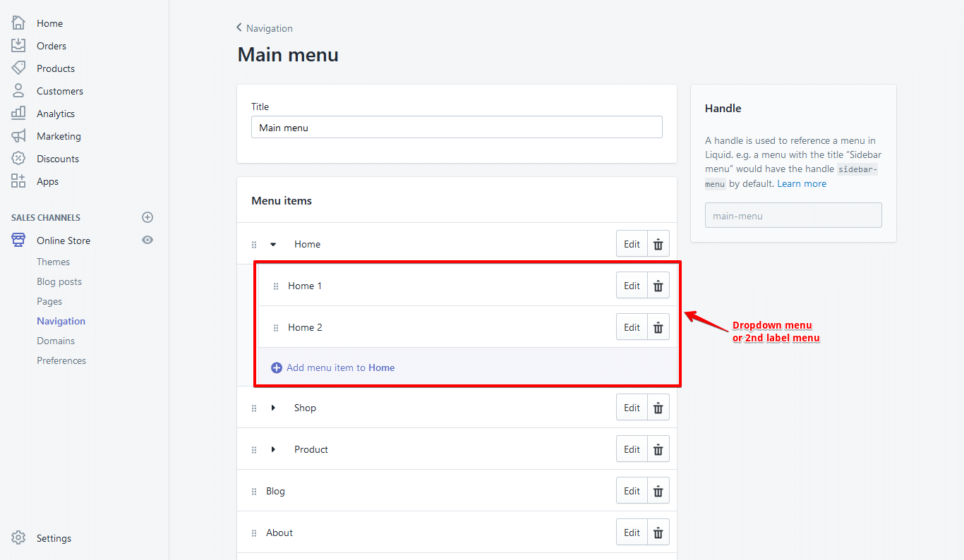The image size is (964, 560).
Task: Open the Apps section icon
Action: pos(18,181)
